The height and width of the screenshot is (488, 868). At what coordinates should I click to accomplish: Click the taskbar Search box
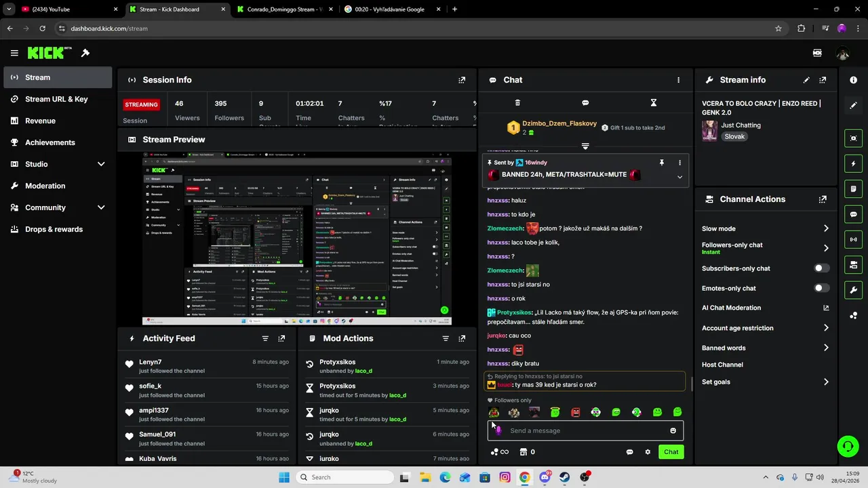pyautogui.click(x=344, y=477)
